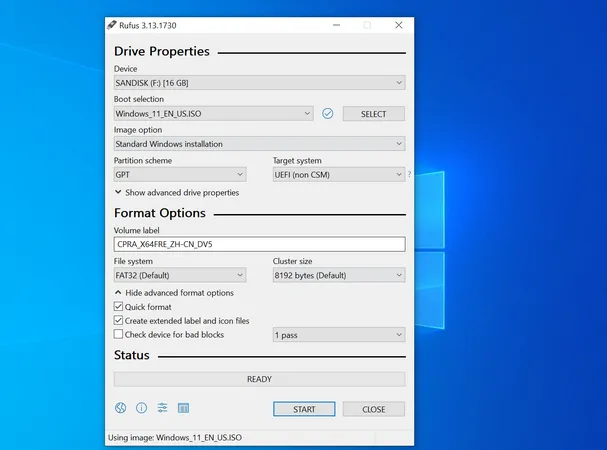Click the globe language icon

121,408
